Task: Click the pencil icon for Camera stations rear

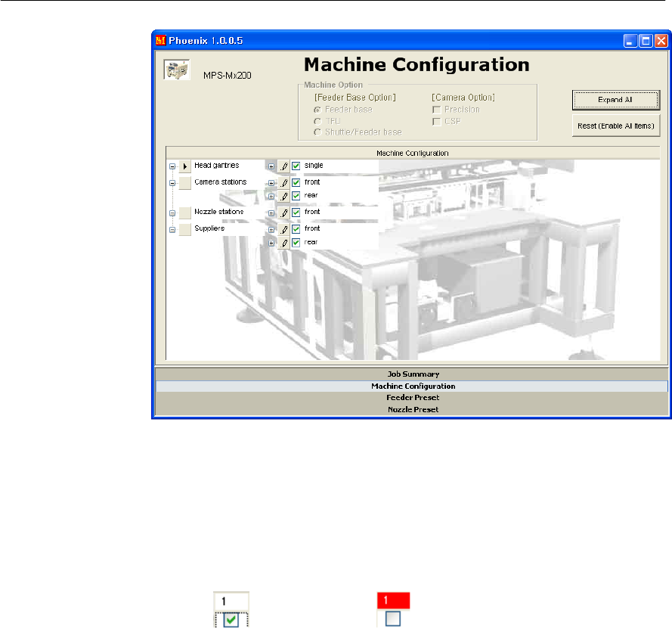Action: point(284,196)
